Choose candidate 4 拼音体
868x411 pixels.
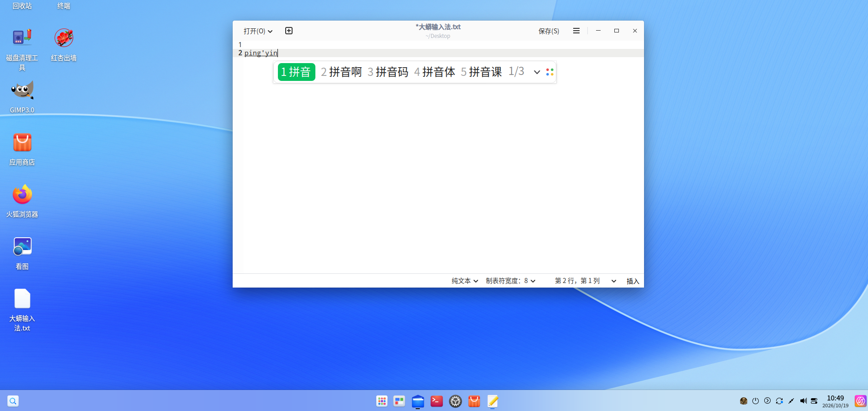(x=435, y=72)
